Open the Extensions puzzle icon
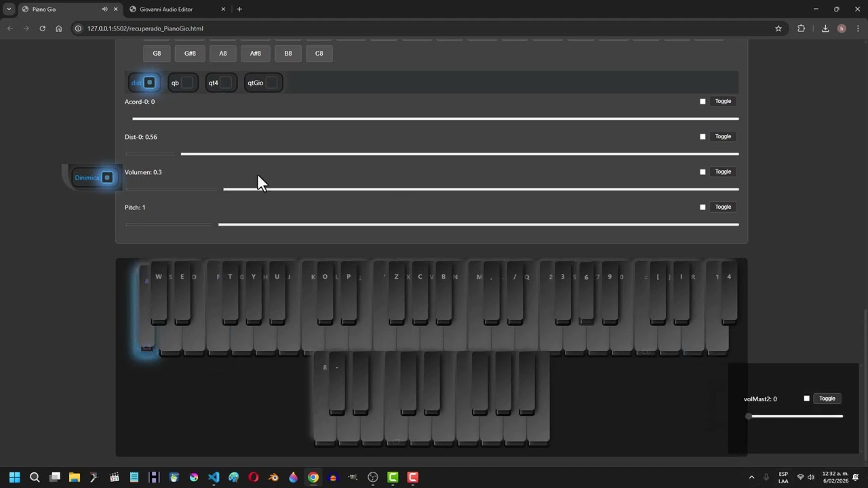Screen dimensions: 868x488 point(801,28)
